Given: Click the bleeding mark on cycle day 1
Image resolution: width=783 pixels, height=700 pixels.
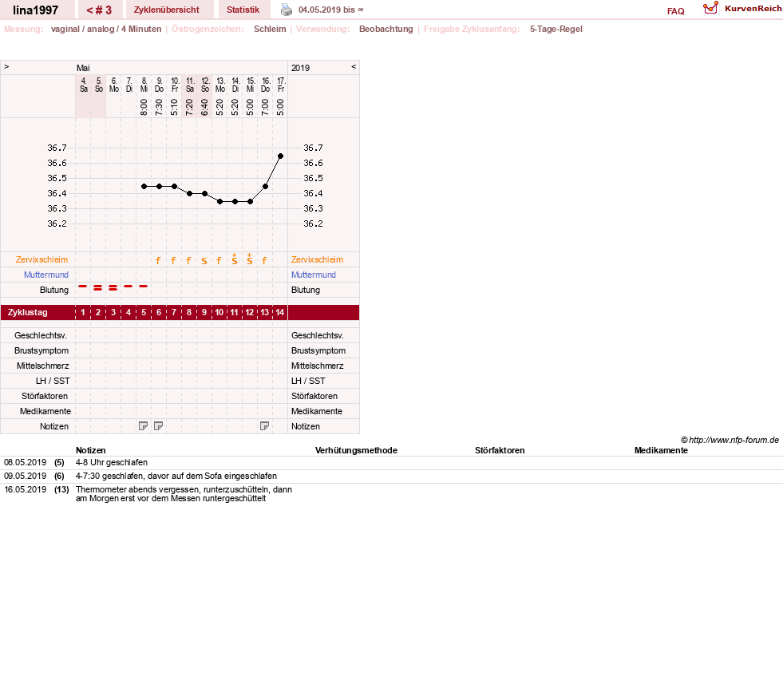Looking at the screenshot, I should click(83, 286).
